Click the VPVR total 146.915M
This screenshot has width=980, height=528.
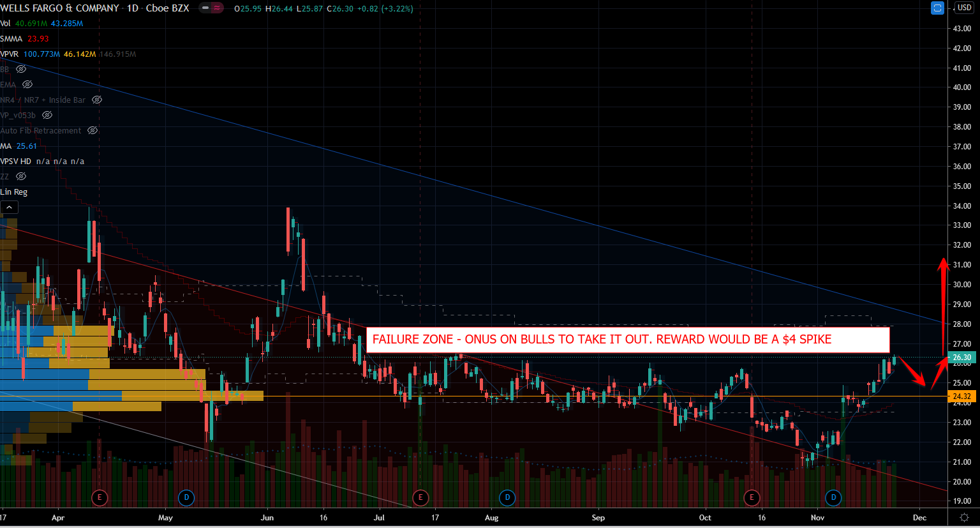pos(118,54)
